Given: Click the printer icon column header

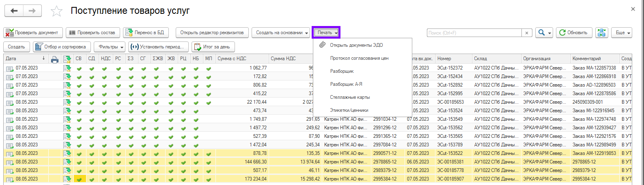Looking at the screenshot, I should click(x=54, y=59).
